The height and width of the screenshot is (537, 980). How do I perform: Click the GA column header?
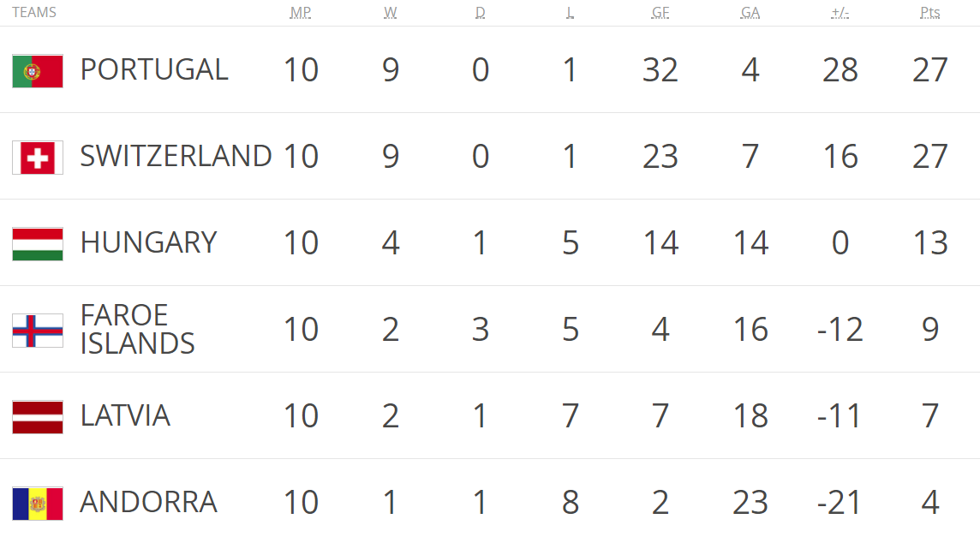click(750, 13)
